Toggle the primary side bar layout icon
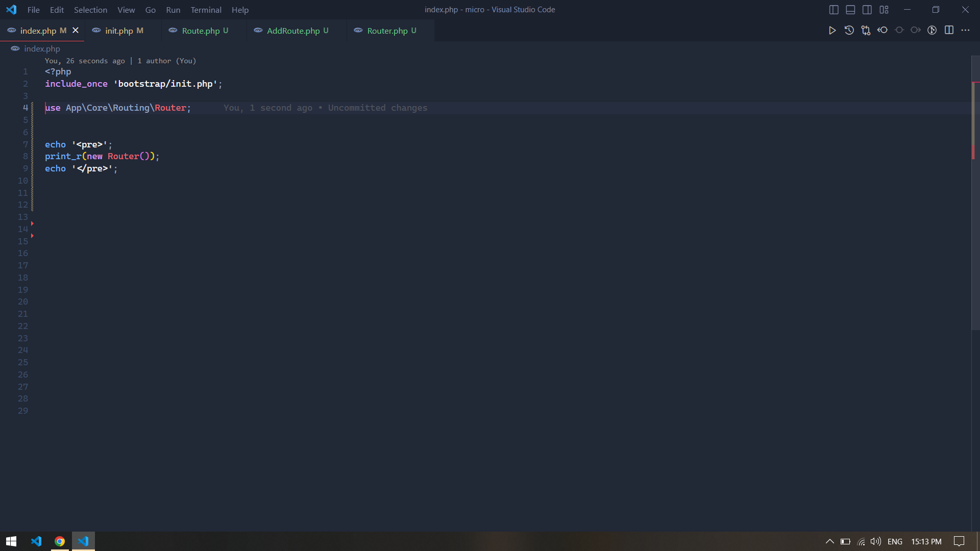Image resolution: width=980 pixels, height=551 pixels. (x=834, y=10)
